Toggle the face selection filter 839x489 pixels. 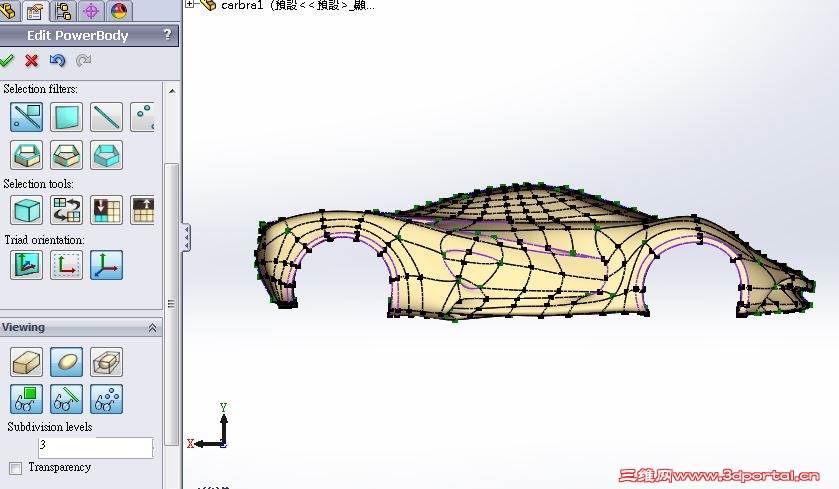pos(66,117)
